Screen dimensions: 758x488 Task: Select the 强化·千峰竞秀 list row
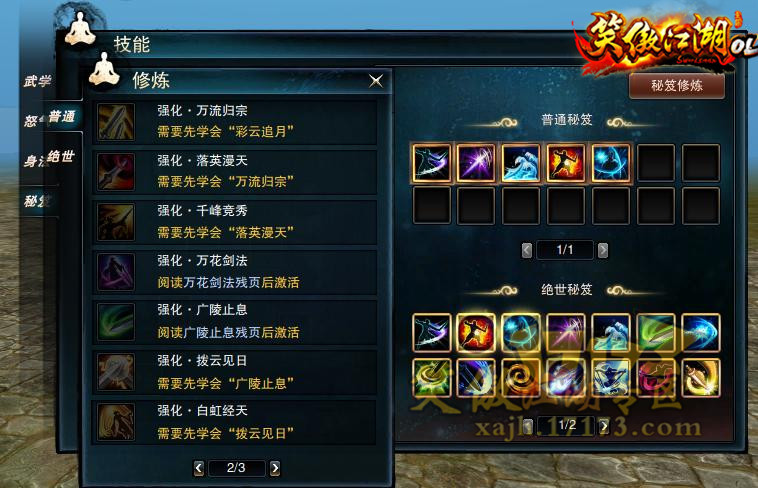click(x=234, y=222)
